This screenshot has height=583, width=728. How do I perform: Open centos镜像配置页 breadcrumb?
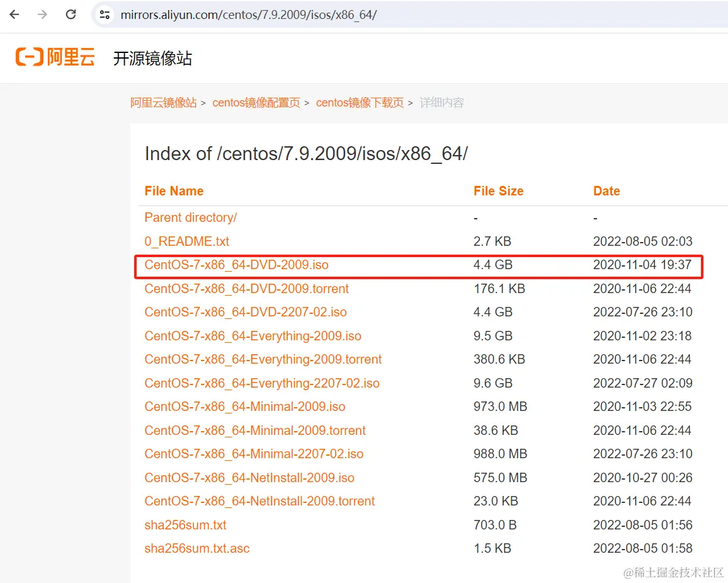click(x=256, y=103)
